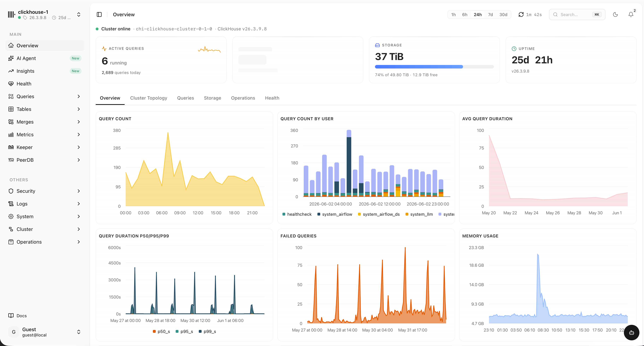Click the Merges icon in sidebar
The image size is (644, 346).
(x=11, y=122)
